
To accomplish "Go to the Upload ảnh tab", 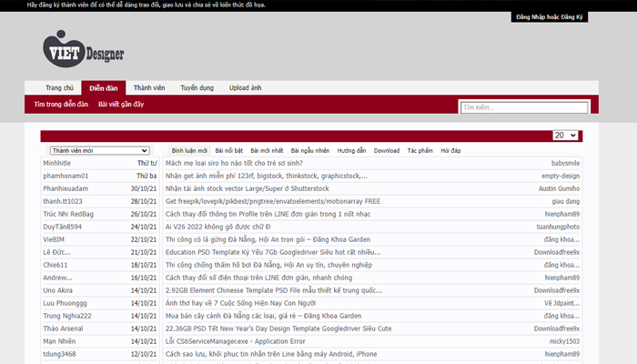I will pos(245,88).
